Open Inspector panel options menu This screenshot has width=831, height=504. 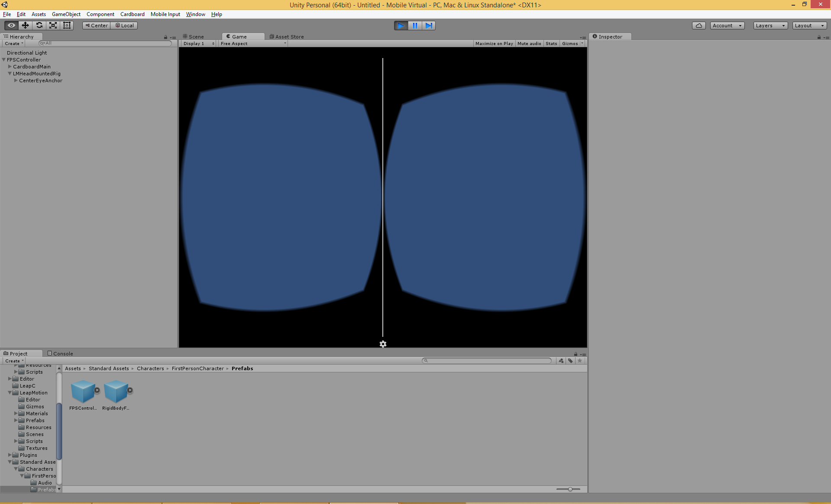[x=826, y=38]
